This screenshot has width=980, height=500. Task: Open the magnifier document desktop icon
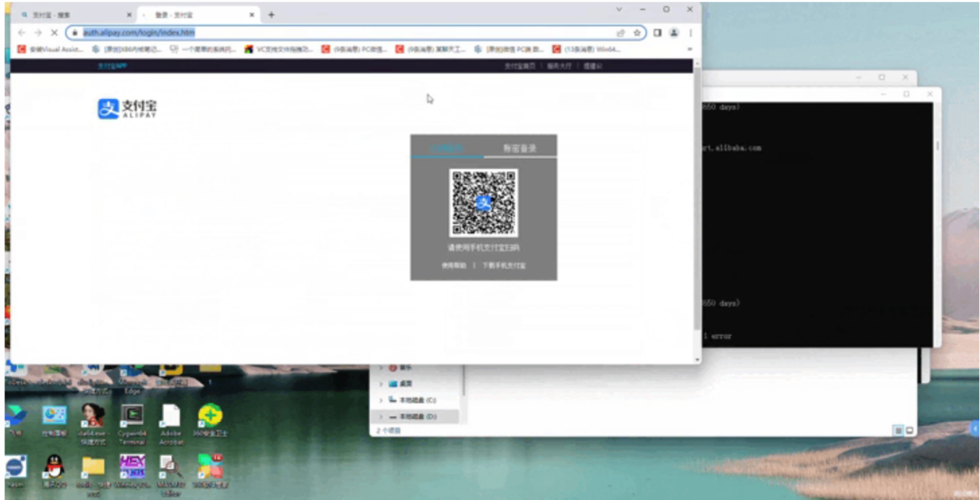171,474
